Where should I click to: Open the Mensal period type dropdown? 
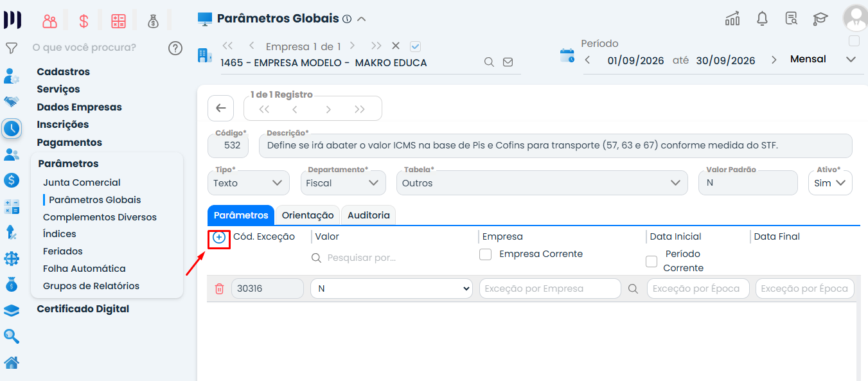pyautogui.click(x=823, y=59)
